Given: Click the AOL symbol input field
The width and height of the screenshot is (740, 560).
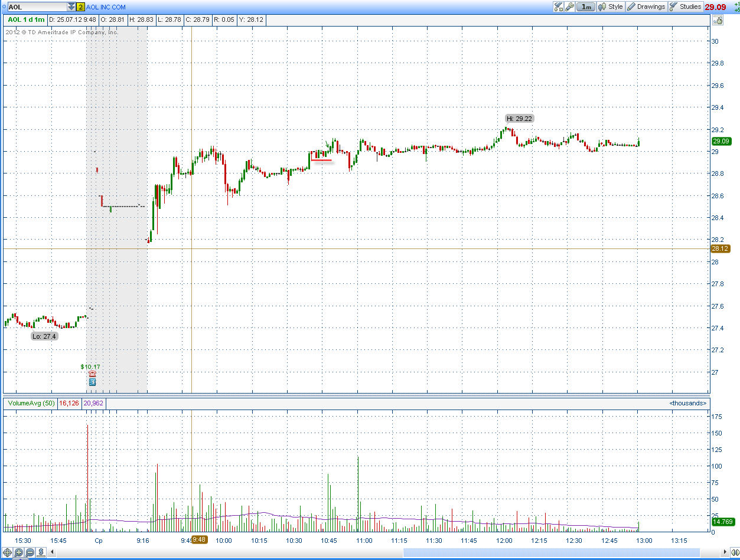Looking at the screenshot, I should (x=37, y=7).
